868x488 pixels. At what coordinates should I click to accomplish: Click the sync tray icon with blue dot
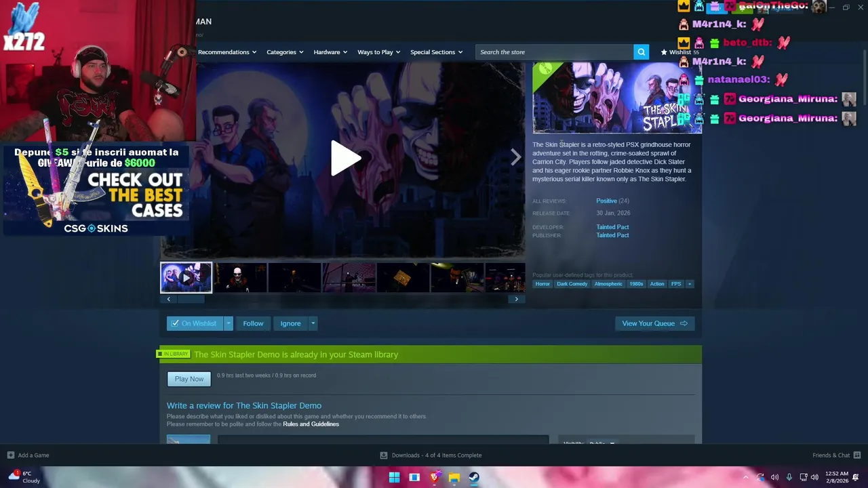coord(760,477)
